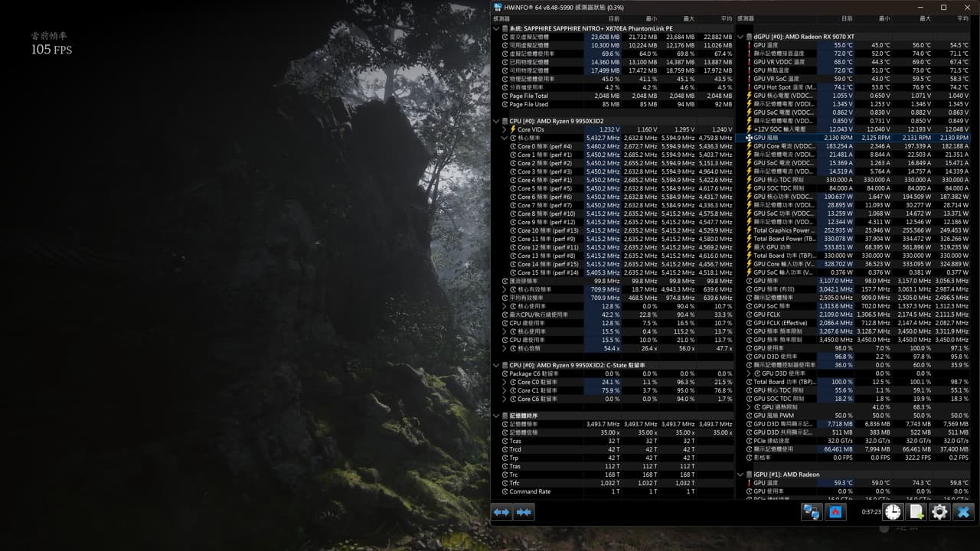This screenshot has width=980, height=551.
Task: Select the Core 7 頻率 (perf #7) row
Action: (612, 205)
